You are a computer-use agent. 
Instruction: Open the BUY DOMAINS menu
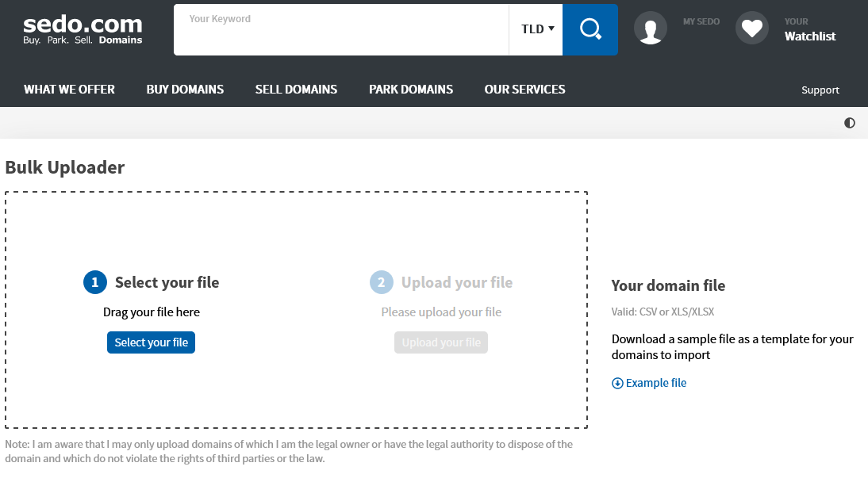[x=185, y=90]
